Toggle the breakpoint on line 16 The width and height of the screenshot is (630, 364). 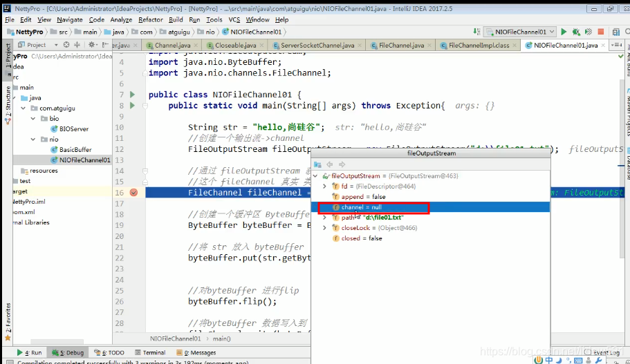133,193
